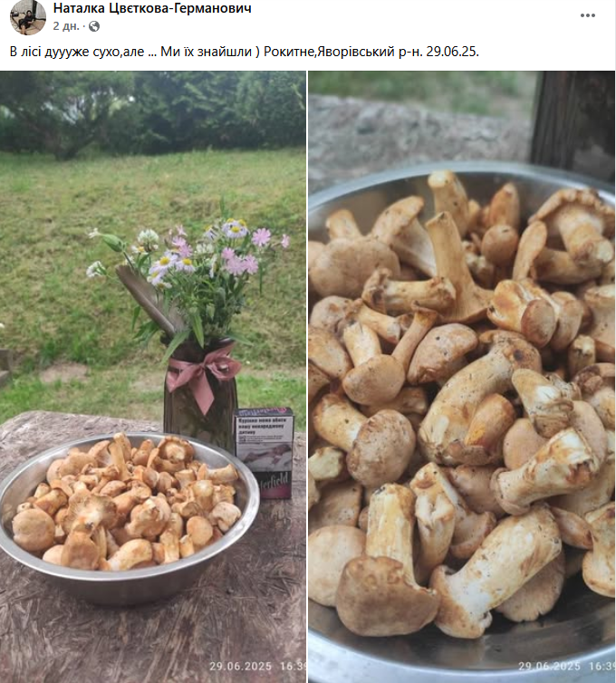
Task: Click the '2 дн.' post timestamp
Action: (66, 26)
